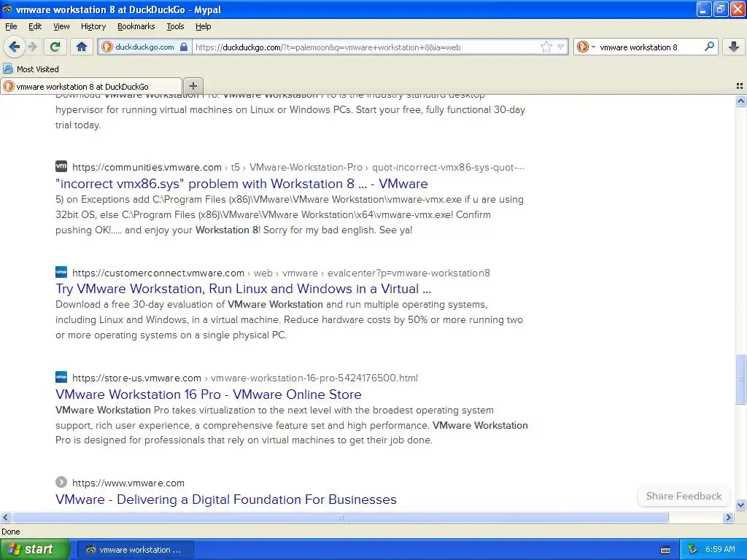Click the horizontal scrollbar thumb
Viewport: 747px width, 560px height.
click(340, 517)
